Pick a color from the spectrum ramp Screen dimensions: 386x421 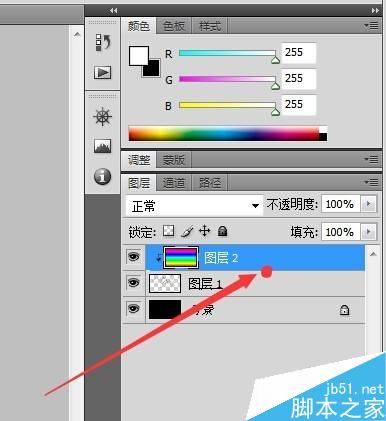(228, 134)
